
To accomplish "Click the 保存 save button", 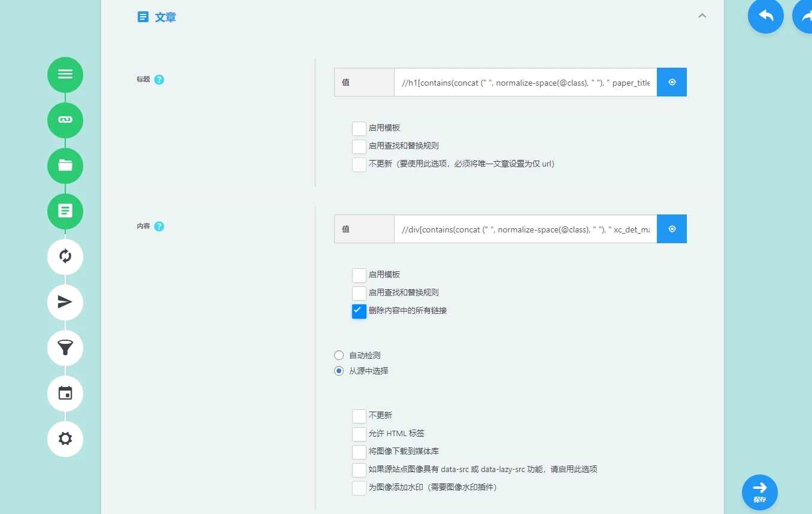I will 759,492.
